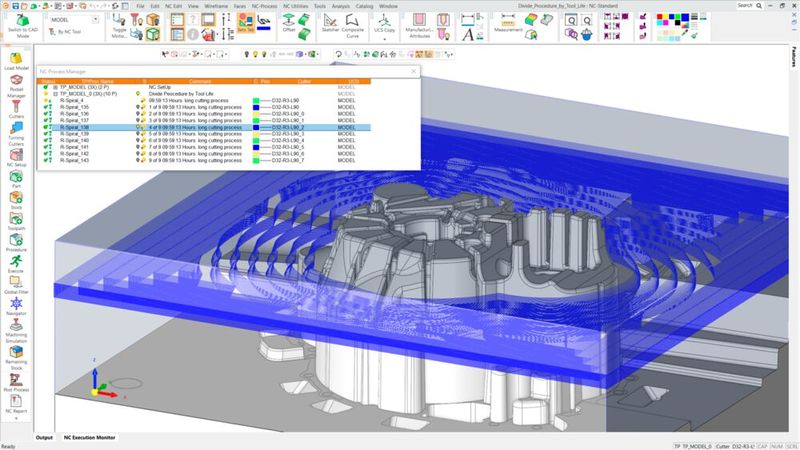Open the NC Edit menu
Viewport: 800px width, 450px height.
[173, 6]
